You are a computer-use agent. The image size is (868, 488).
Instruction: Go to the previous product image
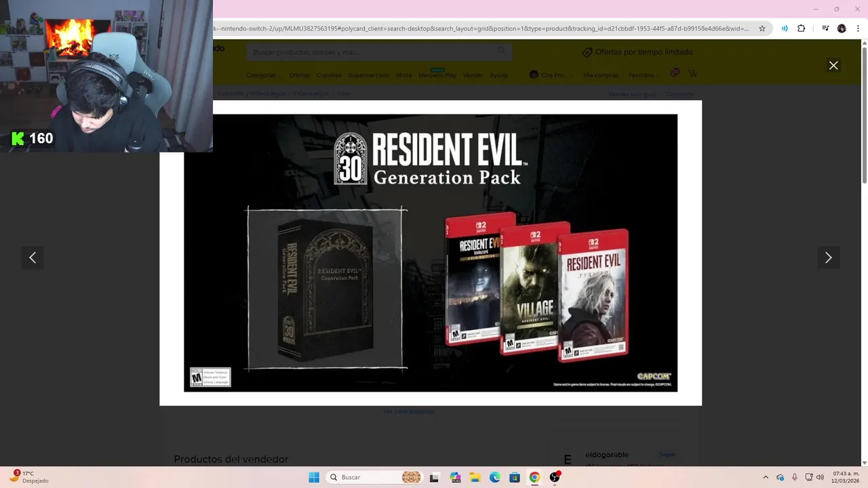coord(33,258)
